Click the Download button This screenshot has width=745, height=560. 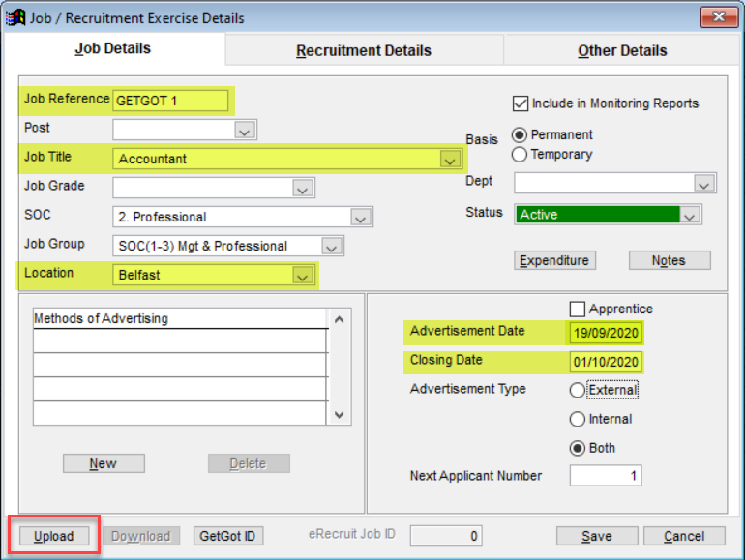pyautogui.click(x=141, y=536)
